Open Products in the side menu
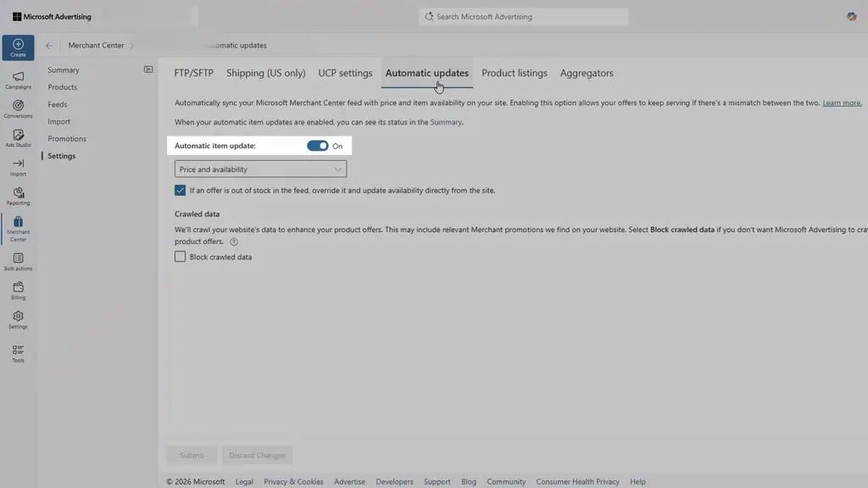Viewport: 868px width, 488px height. click(x=63, y=87)
